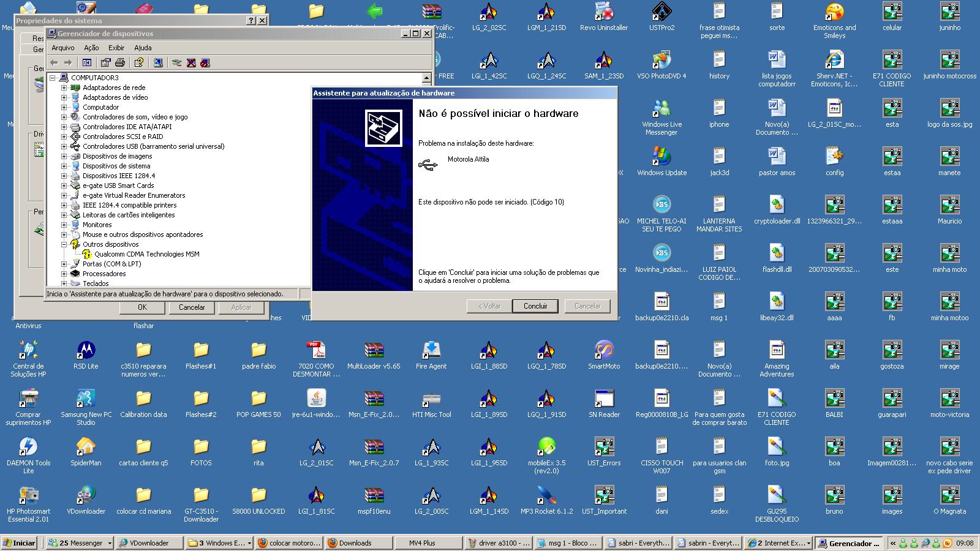
Task: Click the Forward arrow in Device Manager toolbar
Action: coord(68,62)
